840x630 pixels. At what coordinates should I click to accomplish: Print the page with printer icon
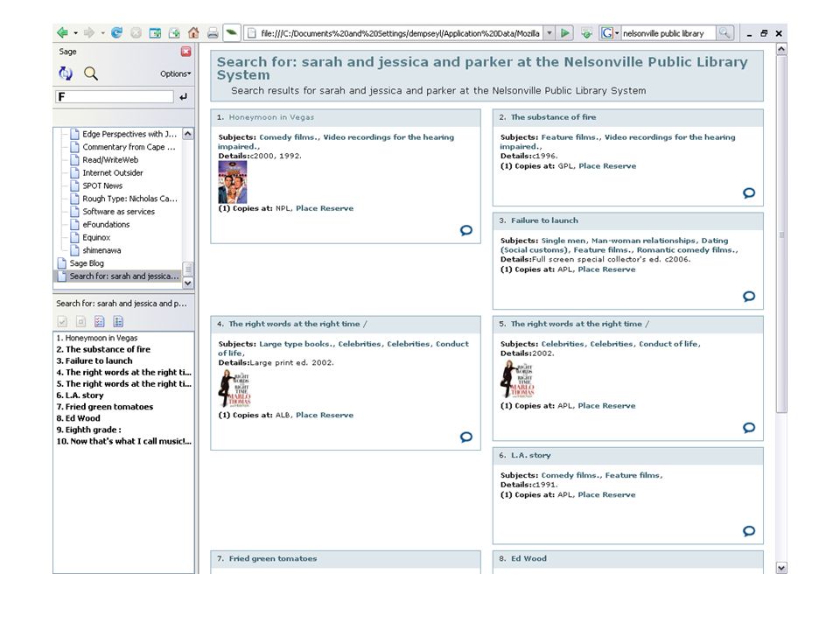click(x=213, y=33)
